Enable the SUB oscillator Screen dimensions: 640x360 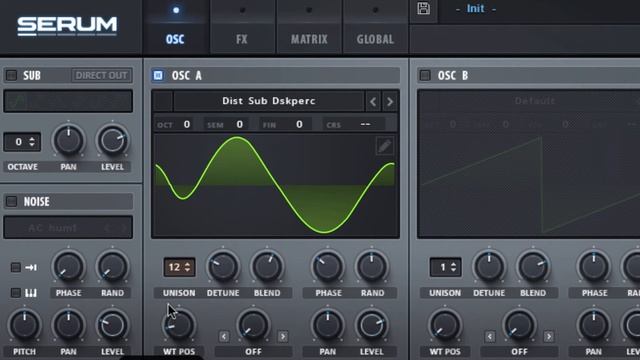tap(11, 75)
